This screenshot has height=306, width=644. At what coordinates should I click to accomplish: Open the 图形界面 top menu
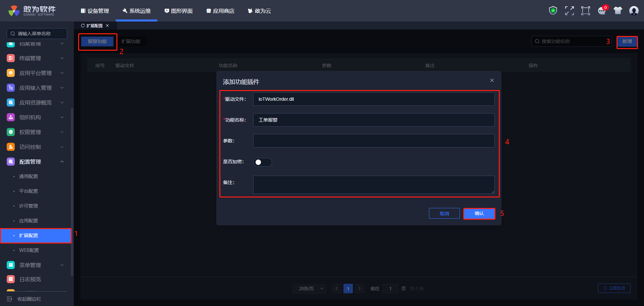click(x=178, y=11)
